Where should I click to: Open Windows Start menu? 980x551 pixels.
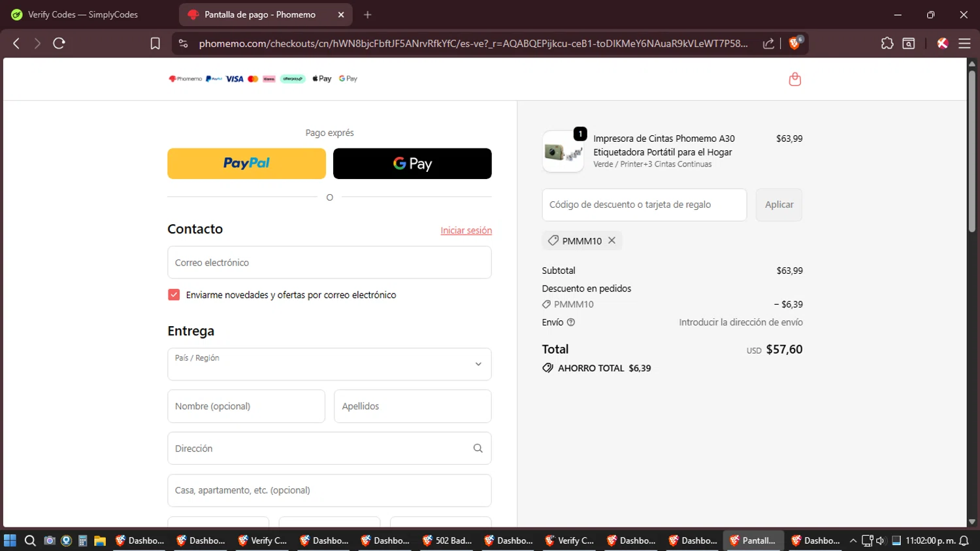[10, 541]
